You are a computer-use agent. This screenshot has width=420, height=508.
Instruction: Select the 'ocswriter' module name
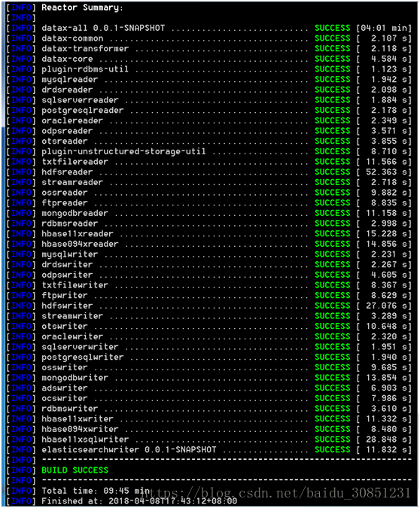pos(65,398)
